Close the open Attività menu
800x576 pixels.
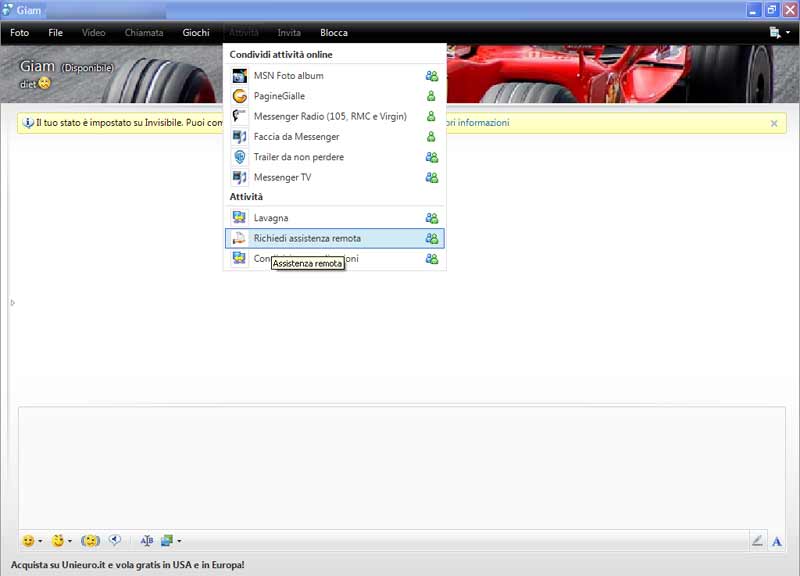point(244,33)
